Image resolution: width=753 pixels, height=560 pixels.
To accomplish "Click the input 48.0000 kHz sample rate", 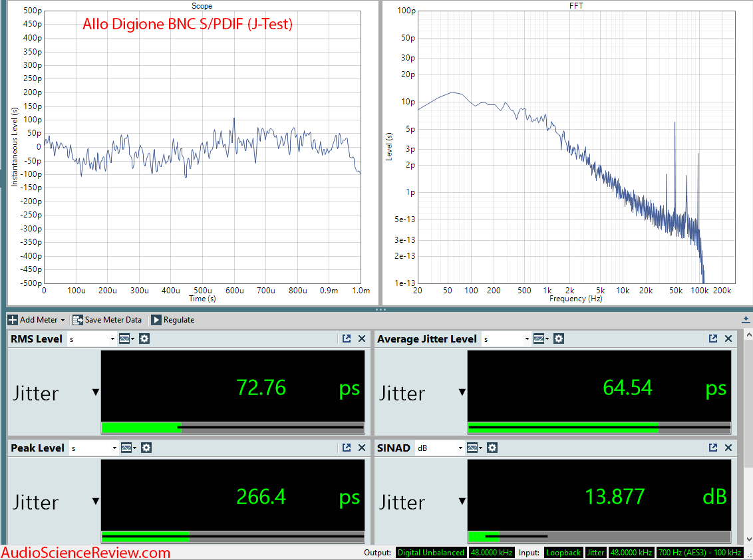I will click(631, 553).
